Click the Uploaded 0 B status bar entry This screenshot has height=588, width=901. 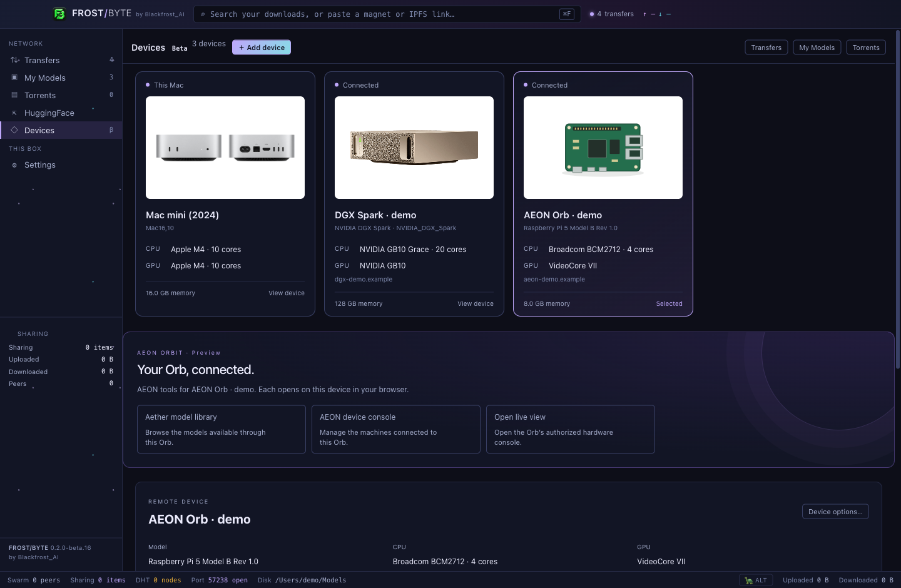coord(806,580)
